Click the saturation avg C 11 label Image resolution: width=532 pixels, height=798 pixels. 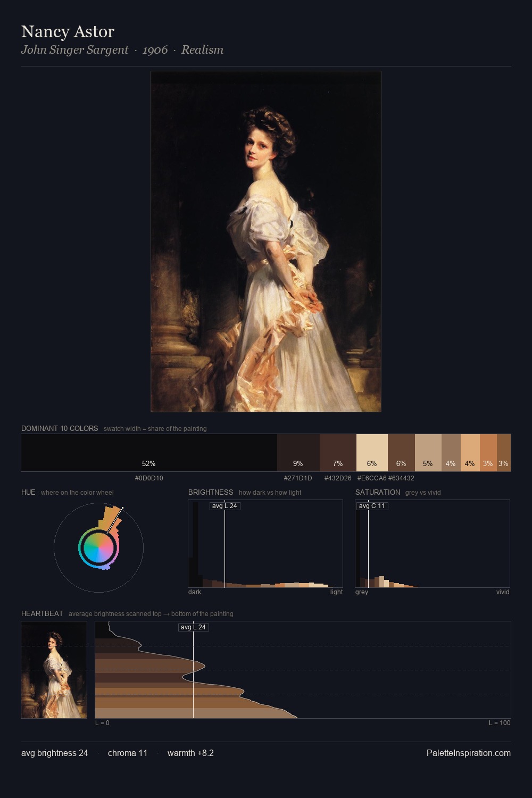click(x=372, y=506)
